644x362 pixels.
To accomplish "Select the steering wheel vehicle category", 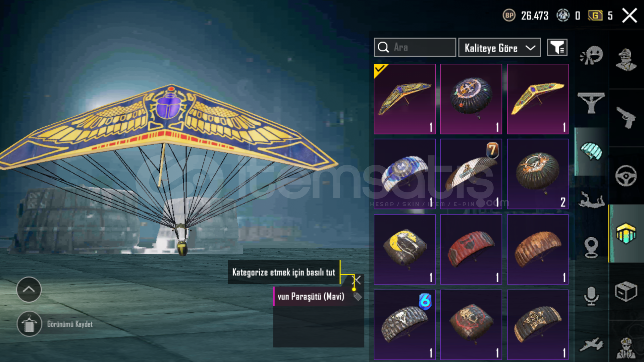I will [626, 176].
